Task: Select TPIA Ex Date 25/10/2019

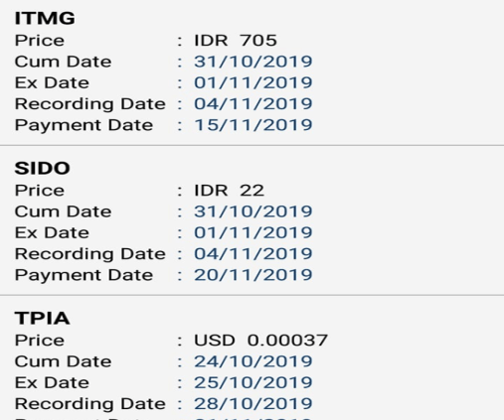Action: (253, 382)
